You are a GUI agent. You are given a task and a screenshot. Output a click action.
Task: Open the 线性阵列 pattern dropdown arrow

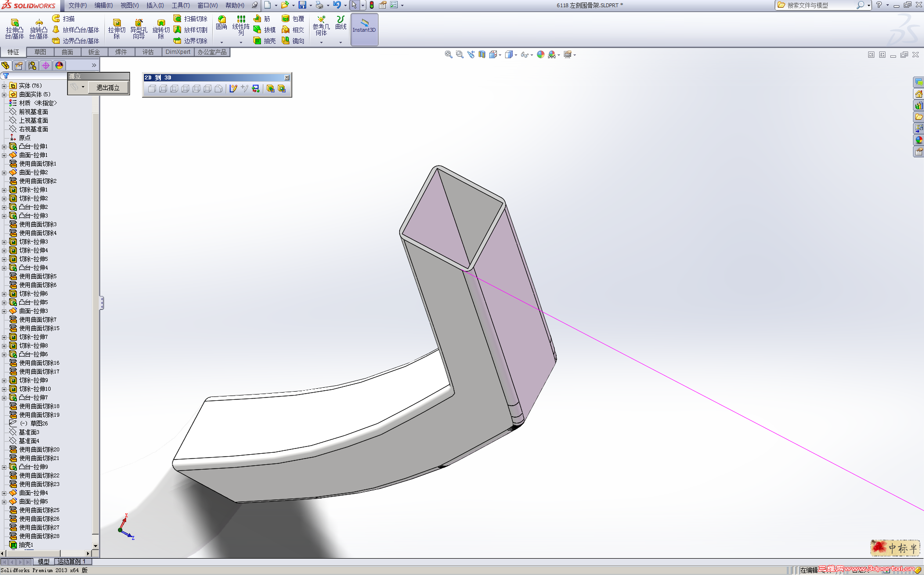(241, 42)
